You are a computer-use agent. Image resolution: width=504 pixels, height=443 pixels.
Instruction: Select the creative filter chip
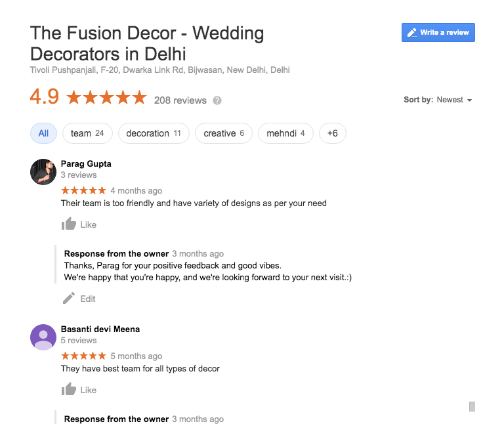(x=223, y=133)
